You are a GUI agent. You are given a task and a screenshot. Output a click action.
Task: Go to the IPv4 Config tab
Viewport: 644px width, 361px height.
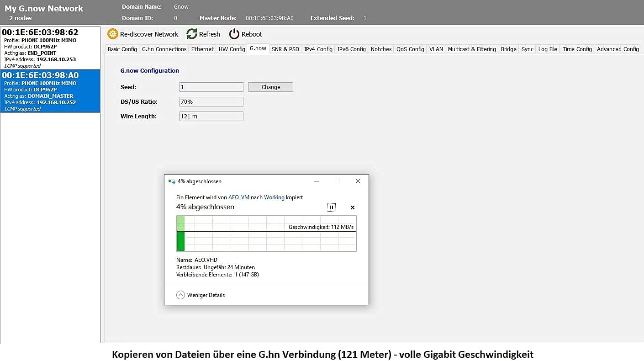318,49
